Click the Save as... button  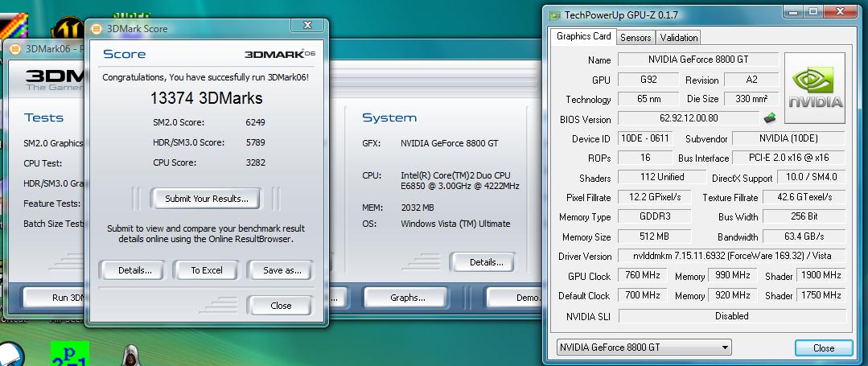tap(282, 270)
